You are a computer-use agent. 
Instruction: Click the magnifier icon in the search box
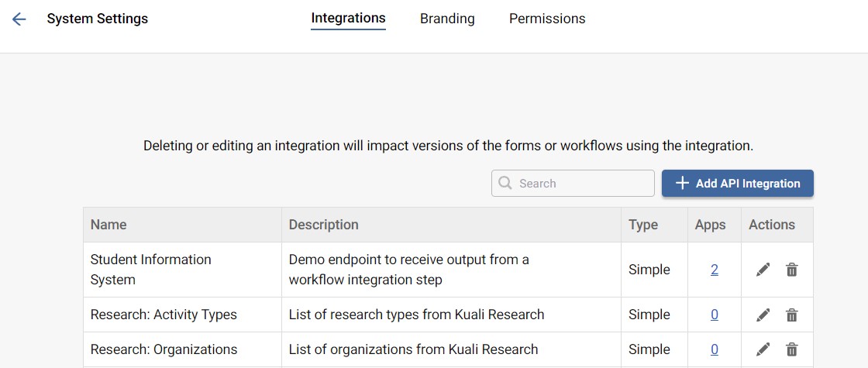coord(505,184)
